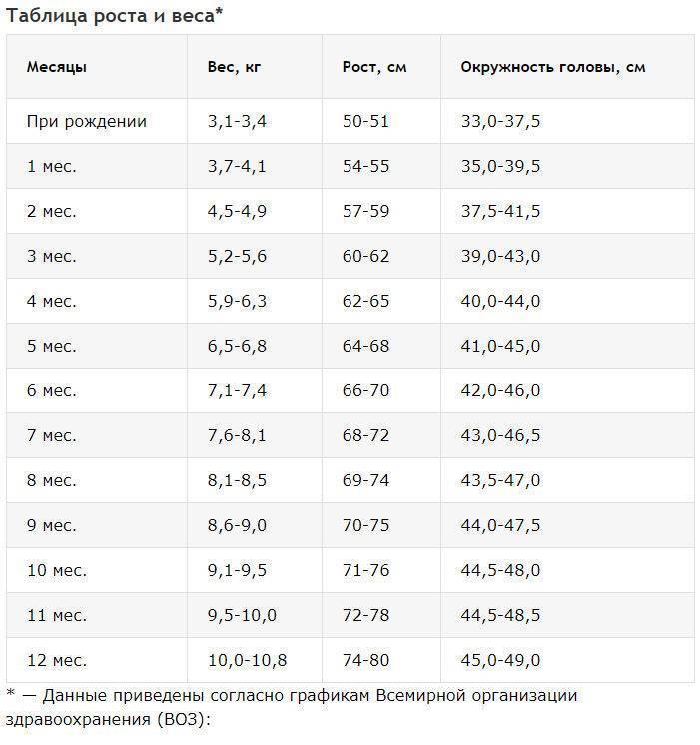Click the '4 мес.' row label
The width and height of the screenshot is (700, 745).
(51, 301)
